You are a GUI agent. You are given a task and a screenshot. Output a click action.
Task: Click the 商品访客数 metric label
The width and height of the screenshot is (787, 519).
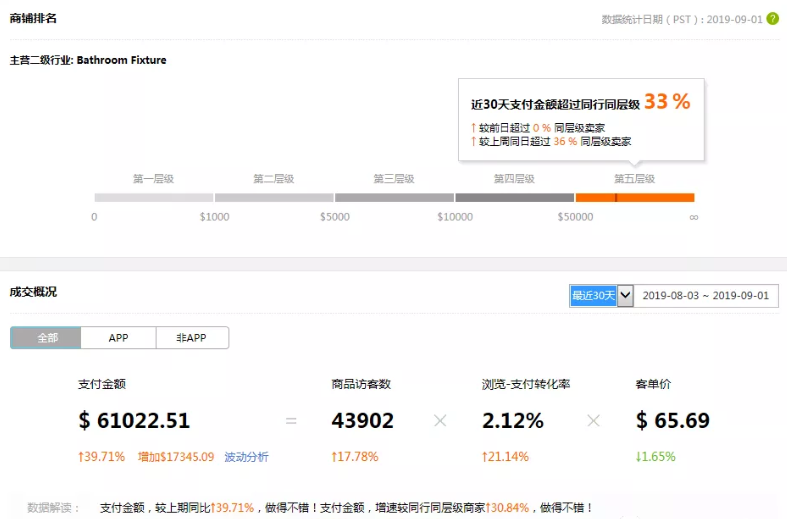[361, 384]
